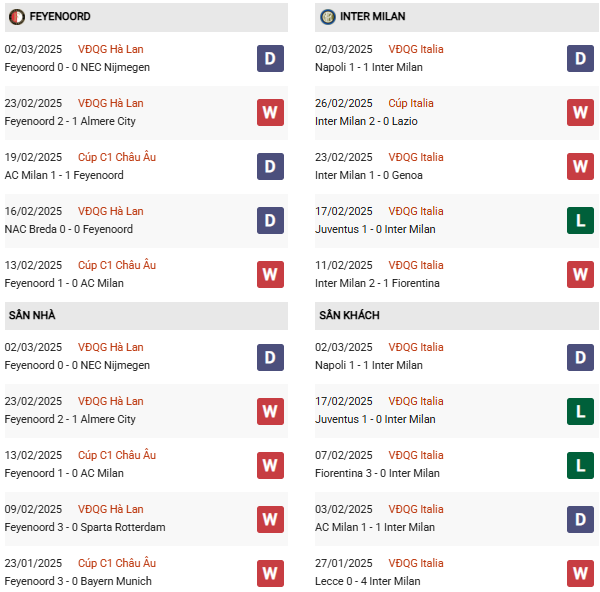The image size is (600, 592).
Task: Open the VĐQG Hà Lan link dated 16/02/2025
Action: [x=111, y=211]
